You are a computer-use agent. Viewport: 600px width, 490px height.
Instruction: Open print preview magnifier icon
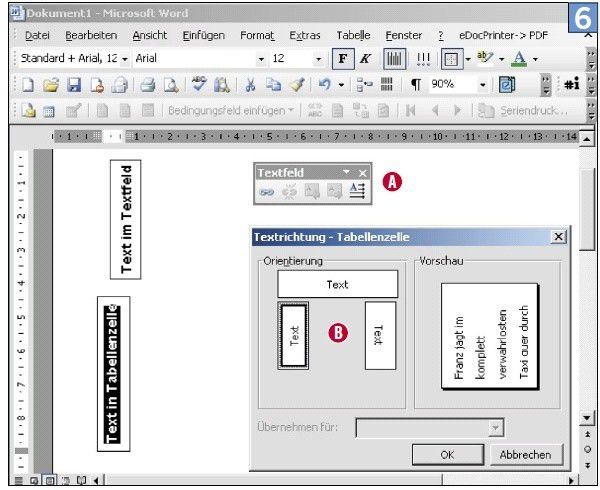pyautogui.click(x=171, y=85)
